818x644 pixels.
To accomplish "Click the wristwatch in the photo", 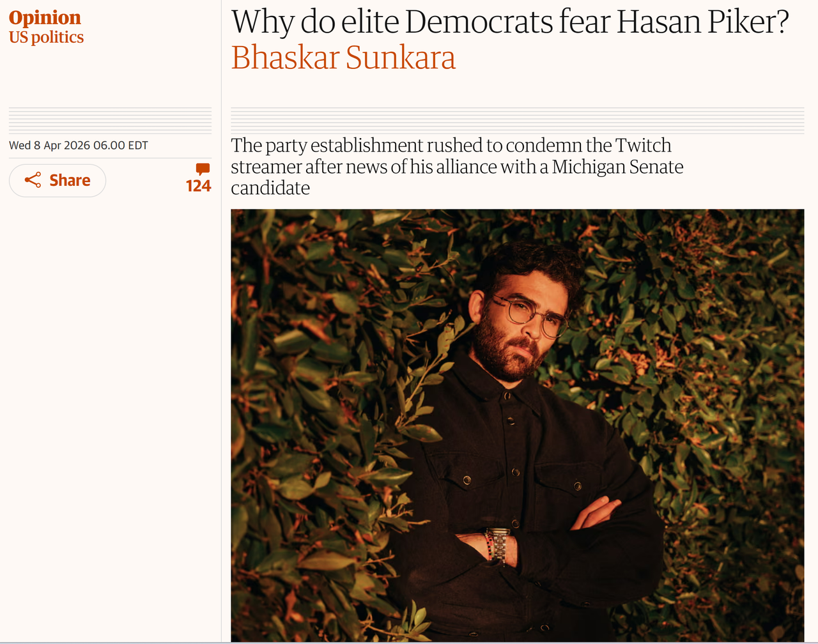I will [498, 546].
